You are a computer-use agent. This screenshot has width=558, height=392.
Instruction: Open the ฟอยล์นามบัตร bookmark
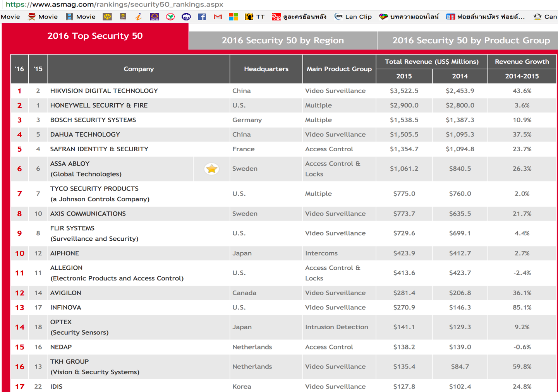pos(486,17)
